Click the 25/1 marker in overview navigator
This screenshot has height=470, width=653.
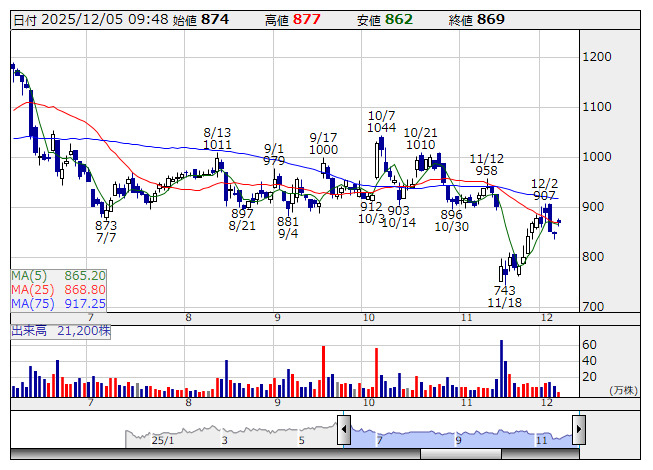(x=163, y=440)
